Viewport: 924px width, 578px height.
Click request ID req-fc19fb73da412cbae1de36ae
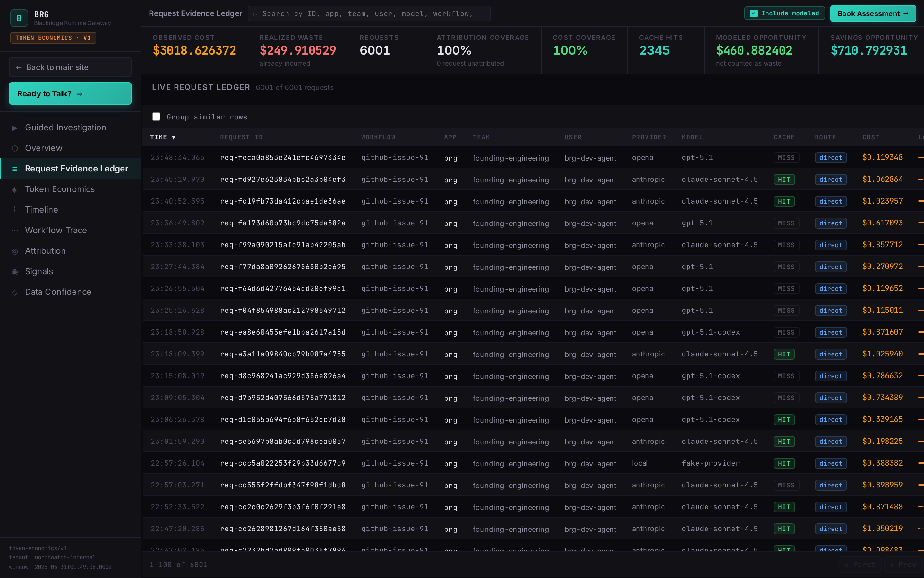[283, 201]
